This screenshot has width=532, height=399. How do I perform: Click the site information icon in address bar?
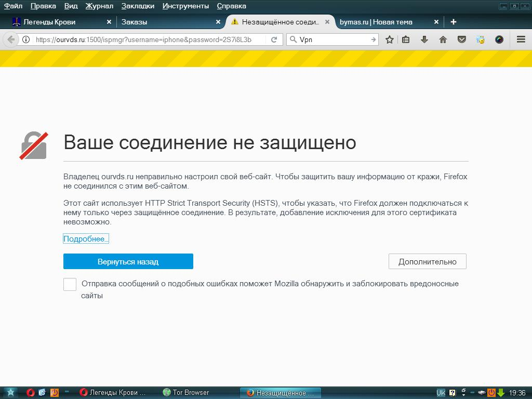(26, 39)
